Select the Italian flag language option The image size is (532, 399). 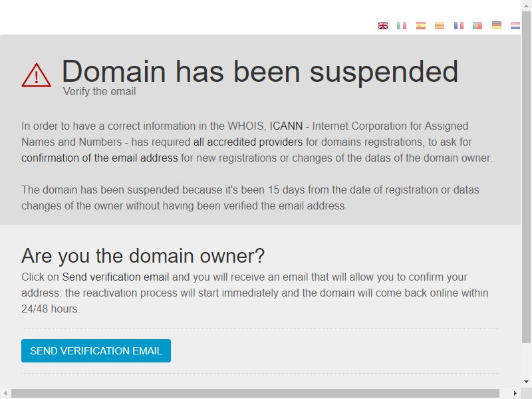402,25
